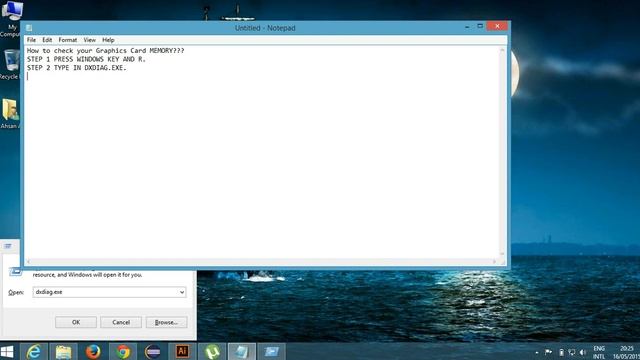Click the battery tray icon

[561, 352]
